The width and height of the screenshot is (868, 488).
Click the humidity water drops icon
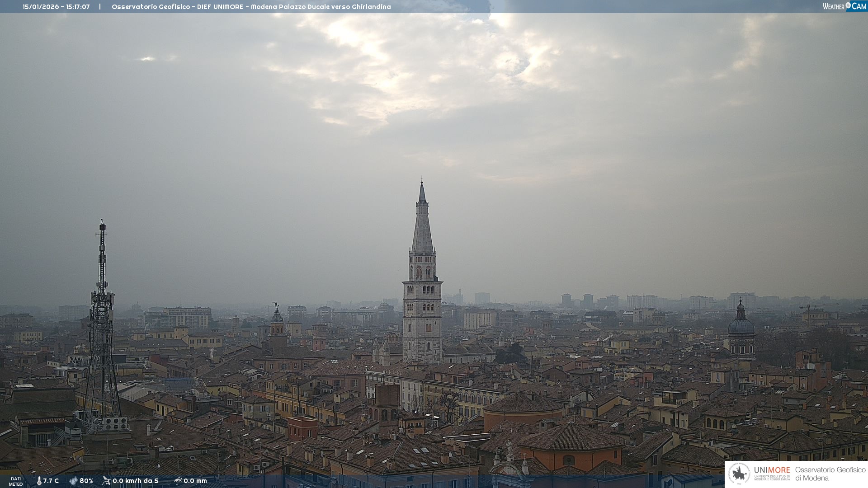pyautogui.click(x=73, y=481)
